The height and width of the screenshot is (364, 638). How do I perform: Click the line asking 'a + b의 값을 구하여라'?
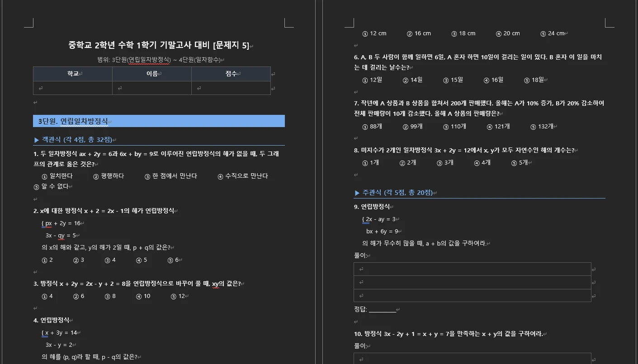coord(425,244)
